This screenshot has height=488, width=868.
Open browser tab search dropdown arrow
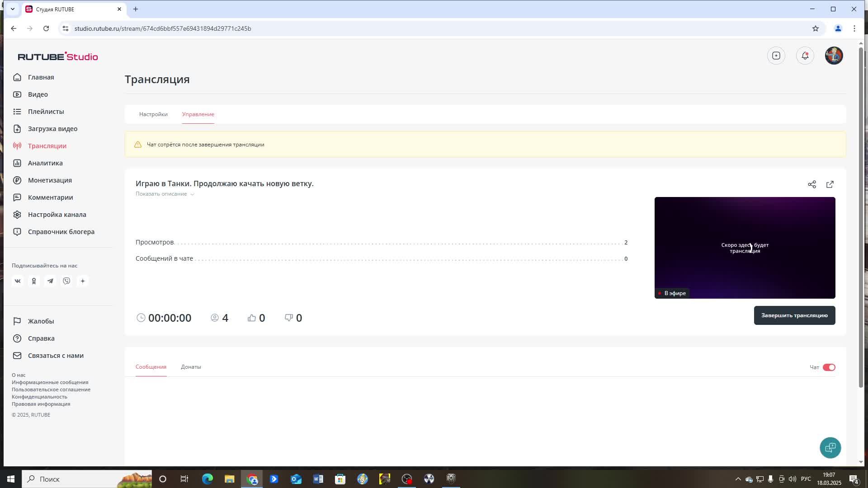[13, 9]
